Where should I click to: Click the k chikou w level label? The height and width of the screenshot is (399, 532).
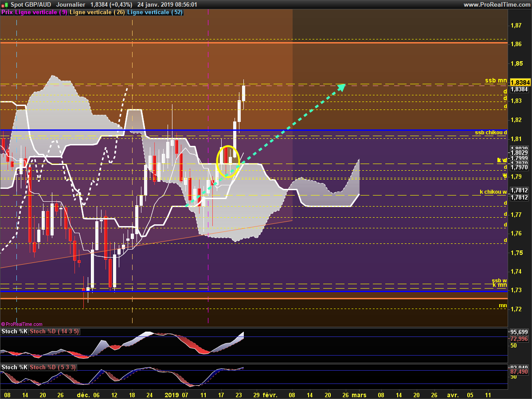(x=493, y=192)
